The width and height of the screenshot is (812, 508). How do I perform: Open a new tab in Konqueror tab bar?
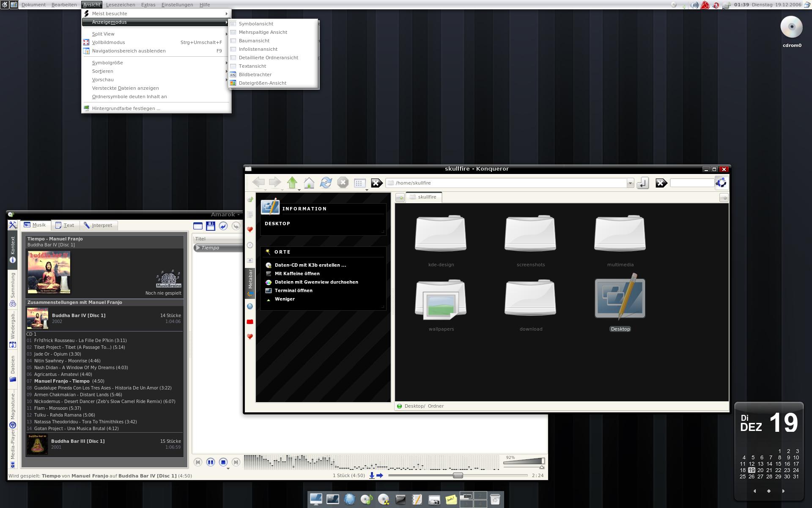coord(400,198)
